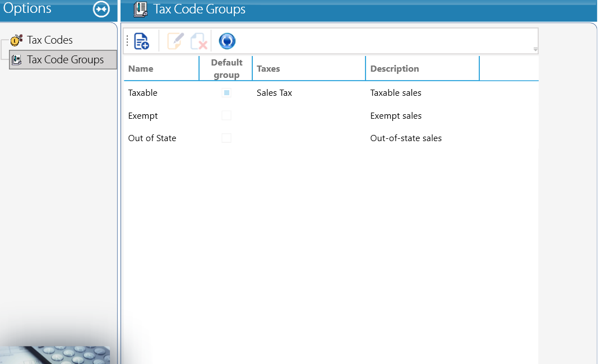The height and width of the screenshot is (364, 611).
Task: Add a new tax code group
Action: pos(141,41)
